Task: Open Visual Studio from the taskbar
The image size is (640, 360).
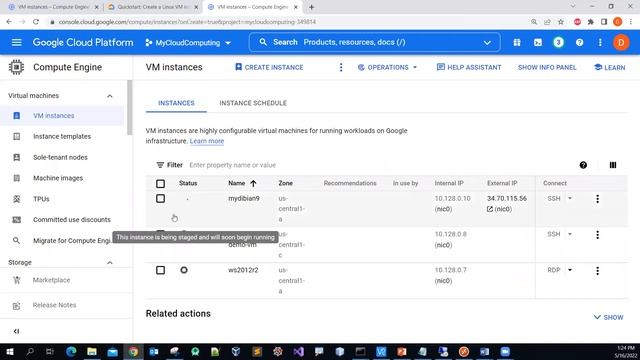Action: (x=298, y=352)
